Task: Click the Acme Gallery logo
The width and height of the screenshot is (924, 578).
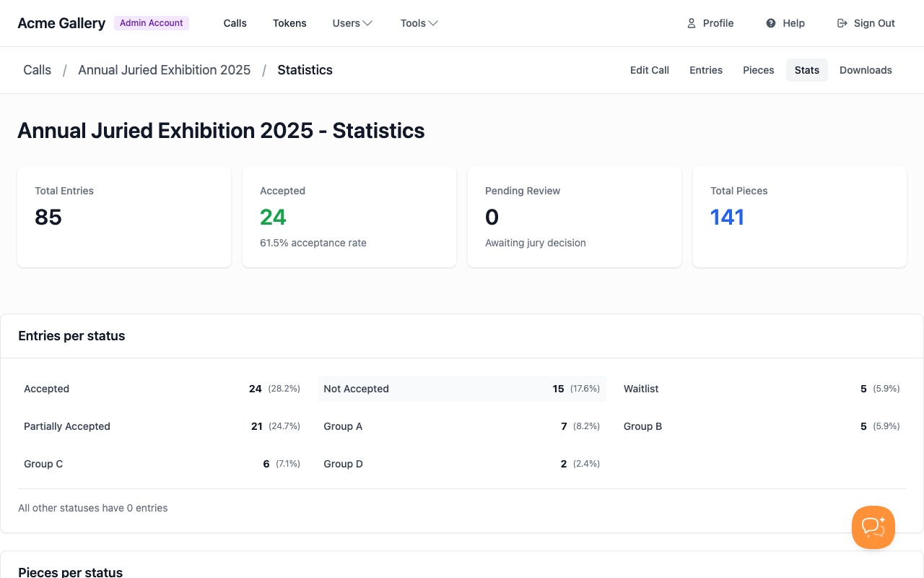Action: pyautogui.click(x=61, y=22)
